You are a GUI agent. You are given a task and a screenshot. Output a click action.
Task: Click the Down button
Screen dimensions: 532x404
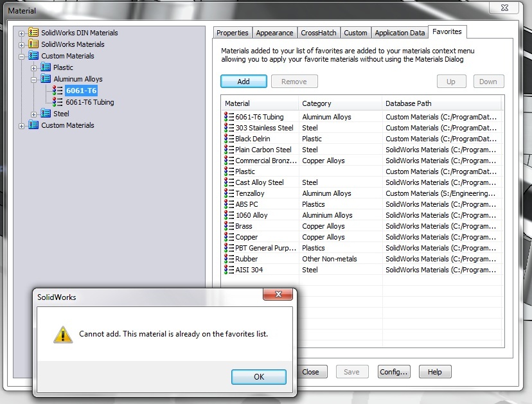[488, 82]
